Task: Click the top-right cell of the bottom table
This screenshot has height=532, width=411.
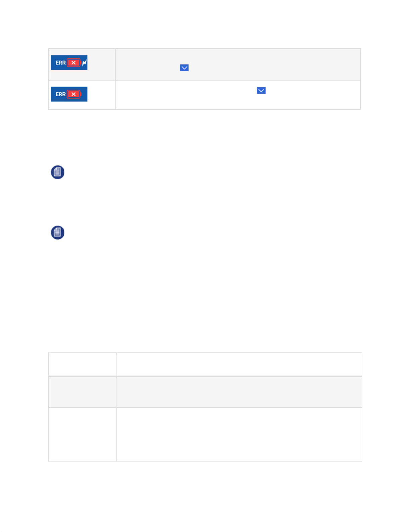Action: 239,364
